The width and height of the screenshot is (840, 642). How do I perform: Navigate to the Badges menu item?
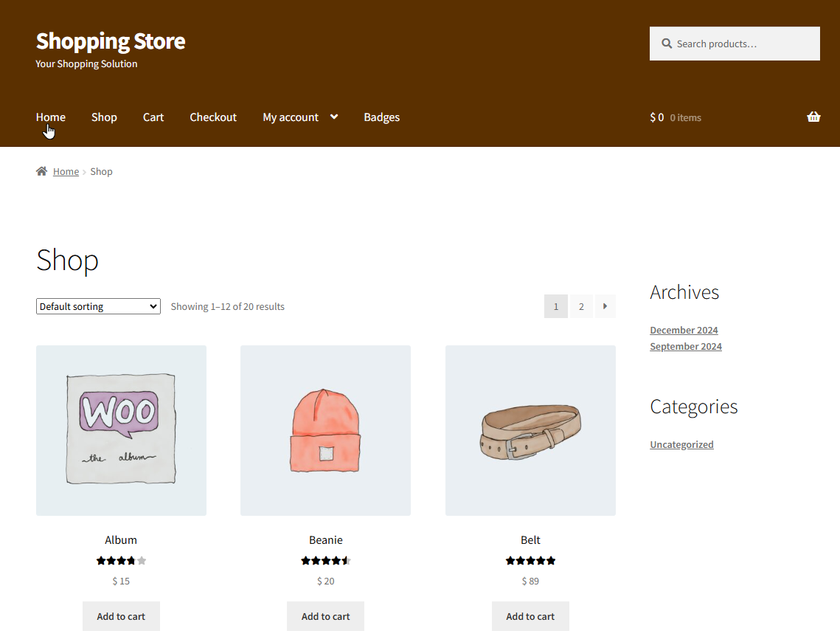pos(381,117)
